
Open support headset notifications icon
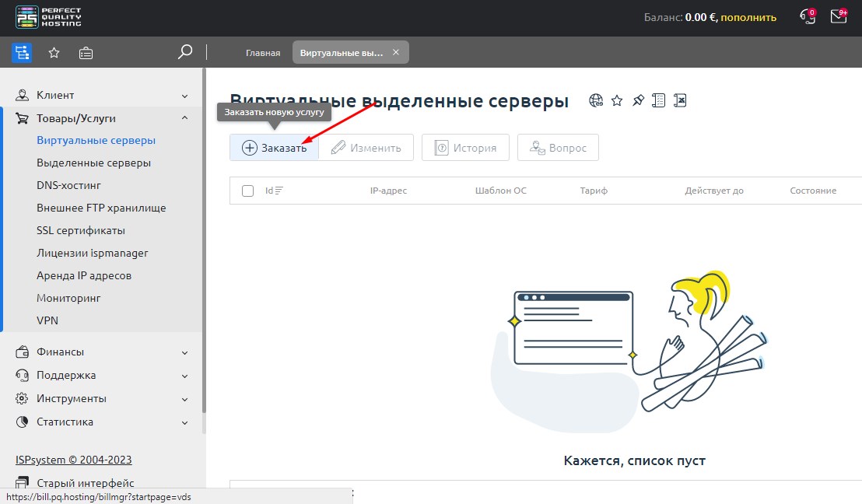coord(808,16)
